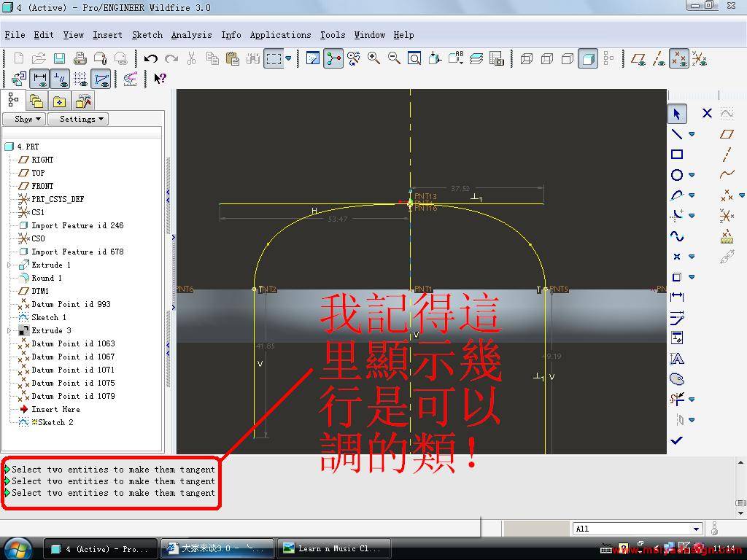Pick the Select Items arrow tool
The height and width of the screenshot is (560, 747).
677,114
